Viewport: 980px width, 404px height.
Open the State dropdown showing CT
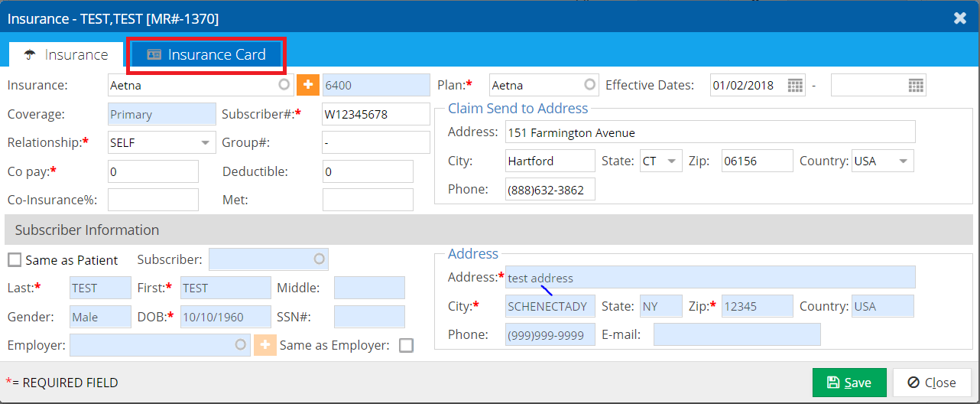tap(671, 161)
